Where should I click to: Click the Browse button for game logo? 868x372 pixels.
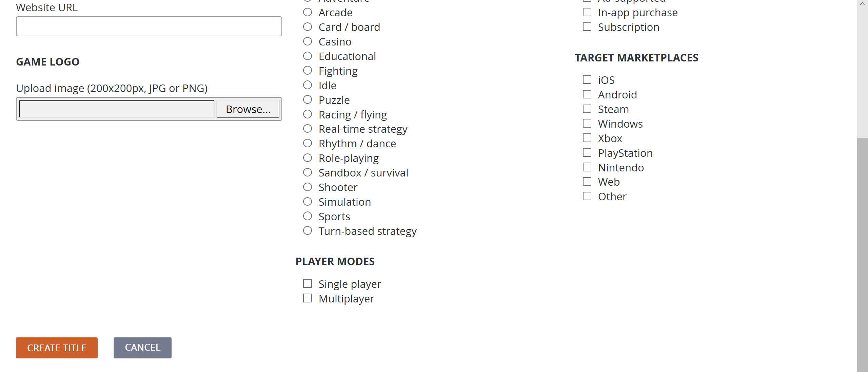pyautogui.click(x=248, y=109)
